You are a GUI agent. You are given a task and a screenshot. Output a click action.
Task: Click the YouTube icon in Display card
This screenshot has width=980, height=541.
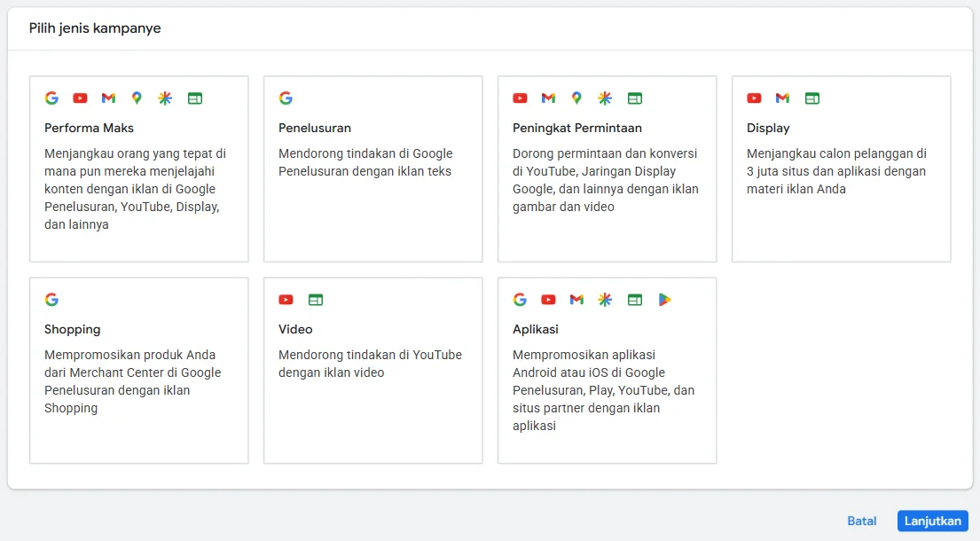coord(755,98)
